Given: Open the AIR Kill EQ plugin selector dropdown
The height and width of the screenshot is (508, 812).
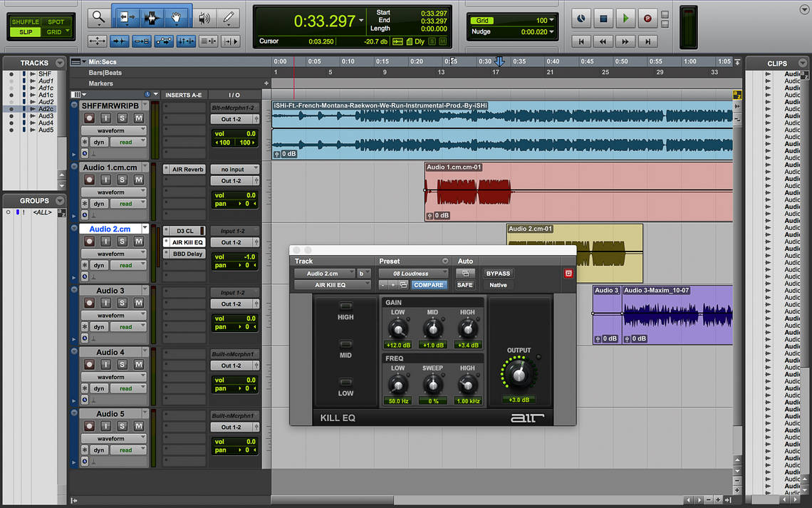Looking at the screenshot, I should point(333,285).
